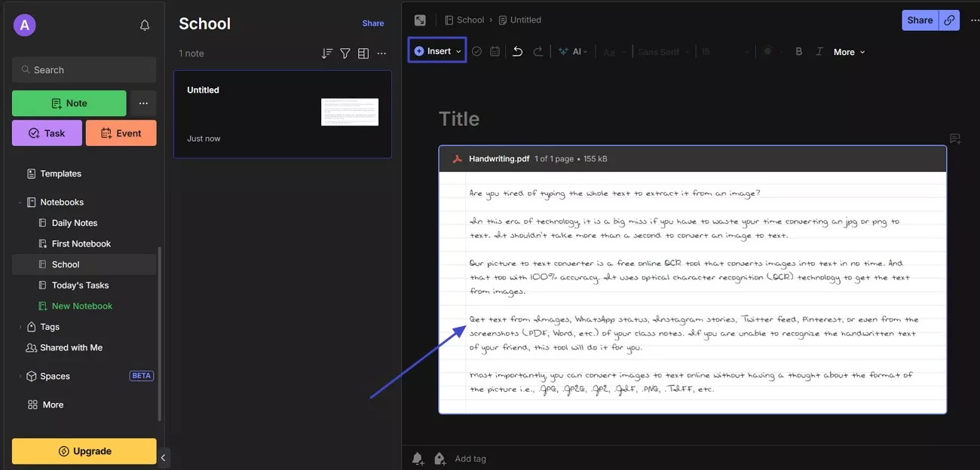Toggle the note list view layout
This screenshot has width=980, height=470.
tap(363, 53)
